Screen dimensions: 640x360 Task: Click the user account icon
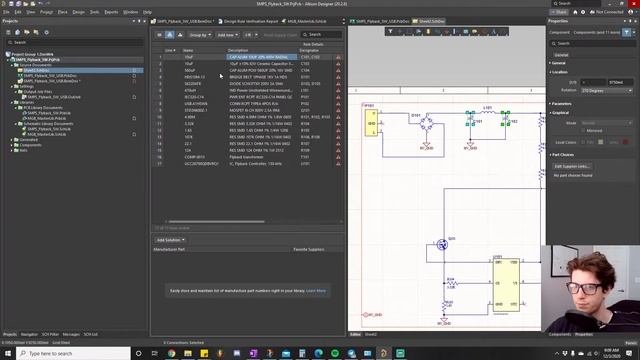[x=631, y=12]
